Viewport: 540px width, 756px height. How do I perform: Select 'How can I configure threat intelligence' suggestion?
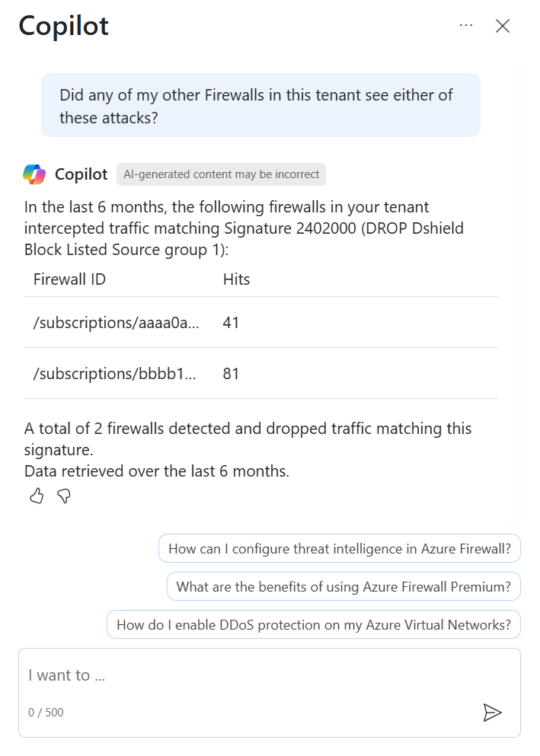340,548
